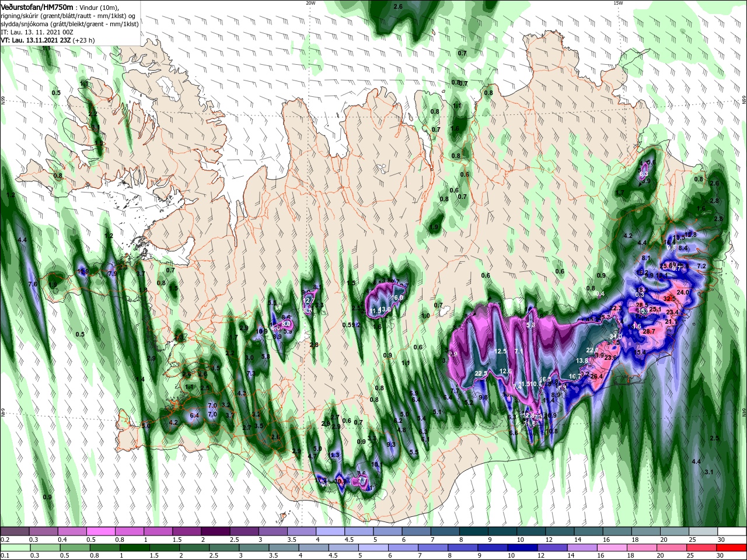The width and height of the screenshot is (747, 560).
Task: Select the dark mauve 0.2 snow legend swatch
Action: [x=15, y=531]
